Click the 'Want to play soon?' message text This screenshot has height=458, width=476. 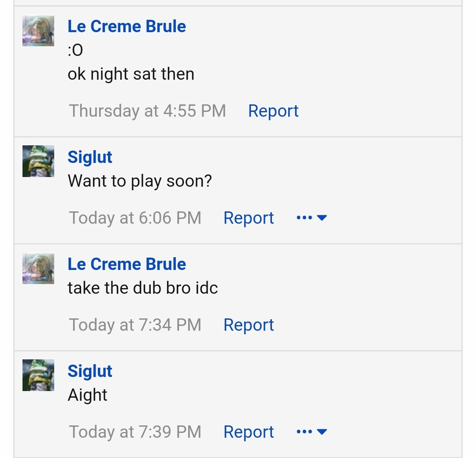click(x=140, y=181)
